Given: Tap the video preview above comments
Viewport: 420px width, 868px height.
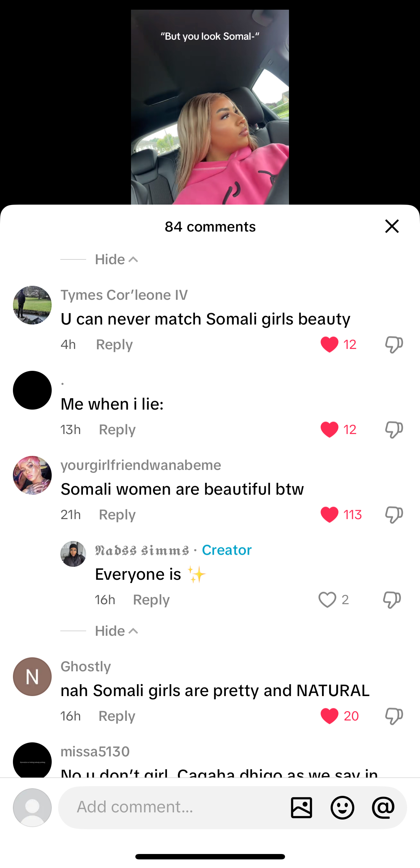Looking at the screenshot, I should 210,107.
